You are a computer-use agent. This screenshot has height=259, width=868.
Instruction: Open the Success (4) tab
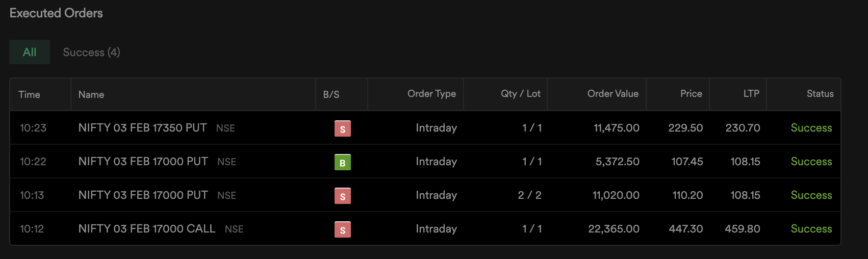pyautogui.click(x=91, y=52)
